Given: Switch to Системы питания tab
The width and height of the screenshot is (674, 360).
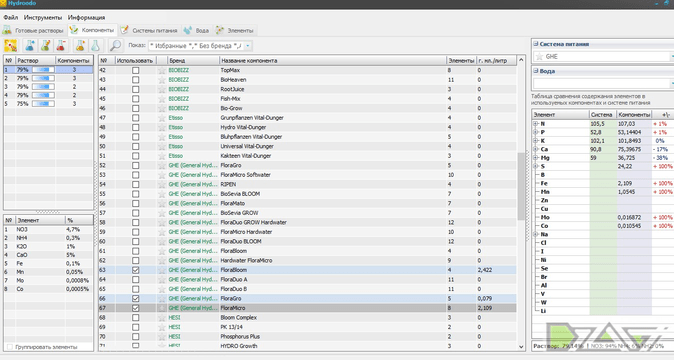Looking at the screenshot, I should click(x=149, y=31).
